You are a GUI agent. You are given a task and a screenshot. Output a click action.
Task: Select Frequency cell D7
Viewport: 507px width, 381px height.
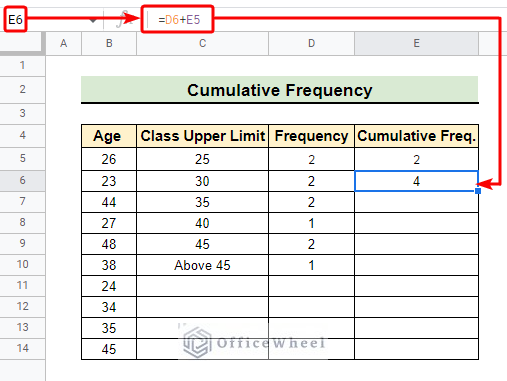point(311,202)
